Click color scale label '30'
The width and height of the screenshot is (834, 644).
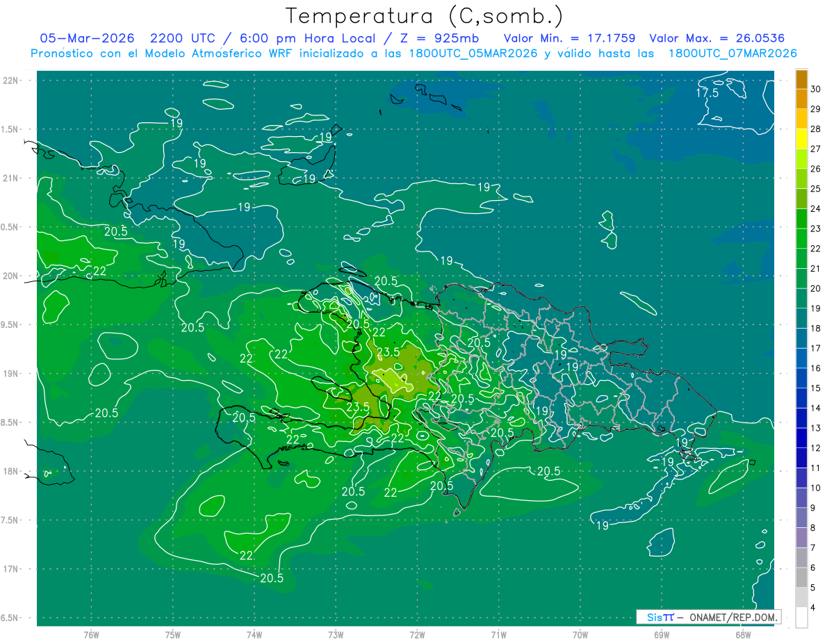coord(817,89)
